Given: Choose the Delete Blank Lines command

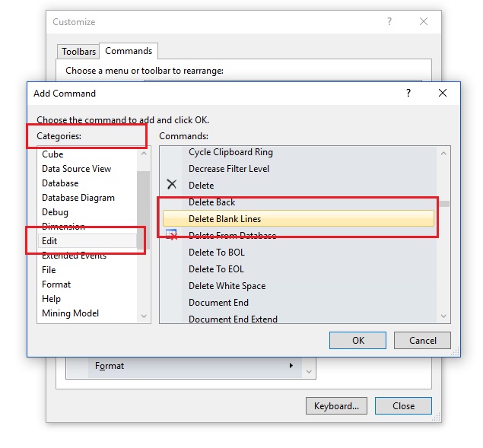Looking at the screenshot, I should 298,219.
